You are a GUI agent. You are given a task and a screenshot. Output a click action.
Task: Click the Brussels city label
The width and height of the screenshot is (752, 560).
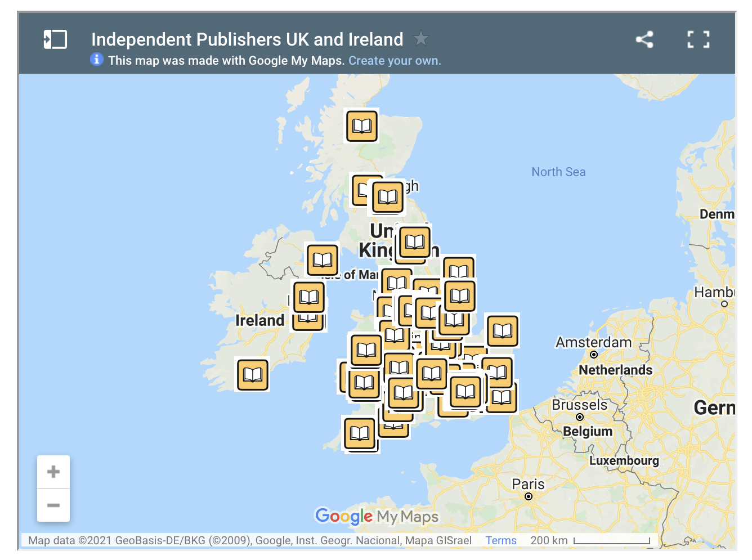point(580,405)
